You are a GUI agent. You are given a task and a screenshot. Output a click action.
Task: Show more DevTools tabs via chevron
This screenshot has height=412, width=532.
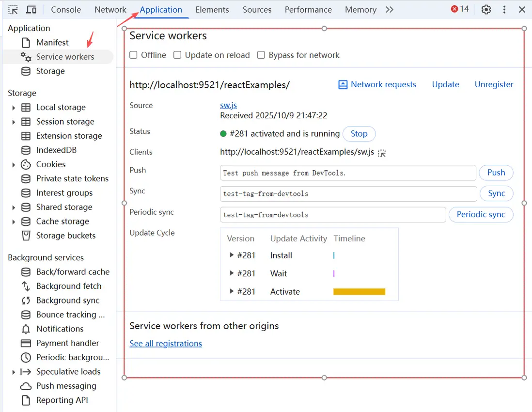coord(390,10)
